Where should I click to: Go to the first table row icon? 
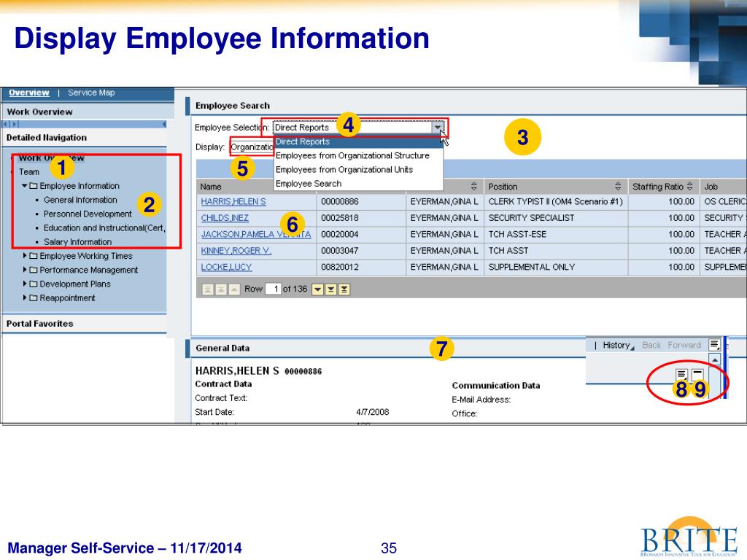point(208,289)
